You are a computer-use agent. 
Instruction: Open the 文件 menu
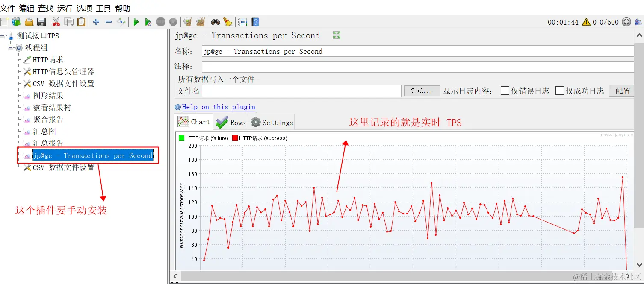8,8
